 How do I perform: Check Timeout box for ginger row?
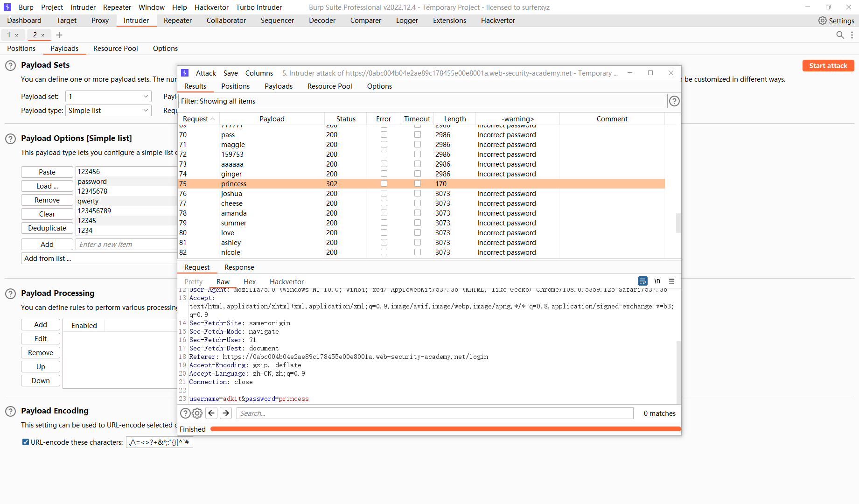(x=418, y=174)
